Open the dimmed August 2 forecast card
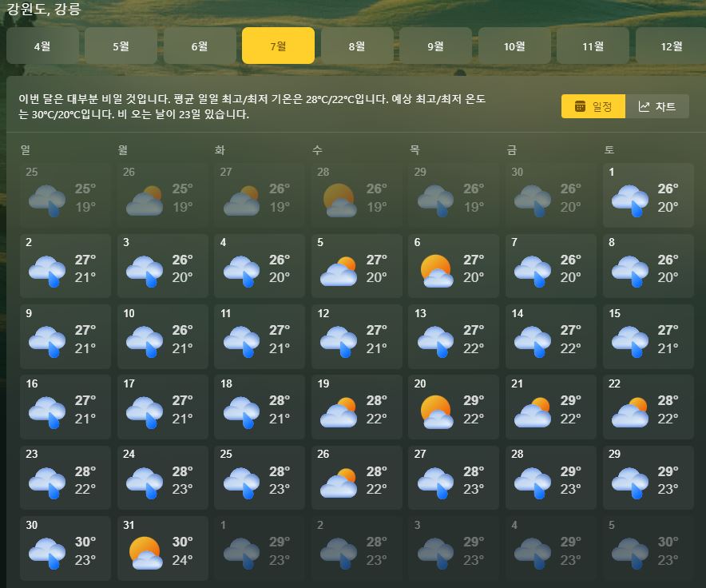The image size is (706, 588). tap(357, 548)
